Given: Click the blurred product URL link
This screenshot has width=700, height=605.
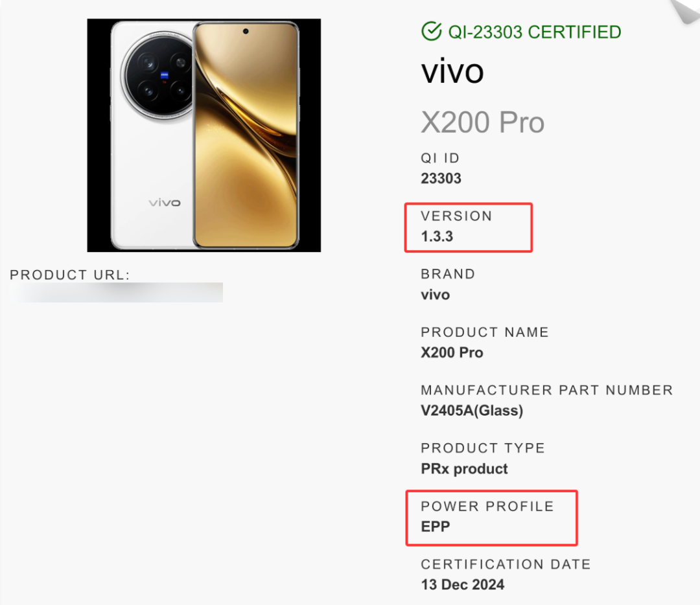Looking at the screenshot, I should tap(117, 293).
